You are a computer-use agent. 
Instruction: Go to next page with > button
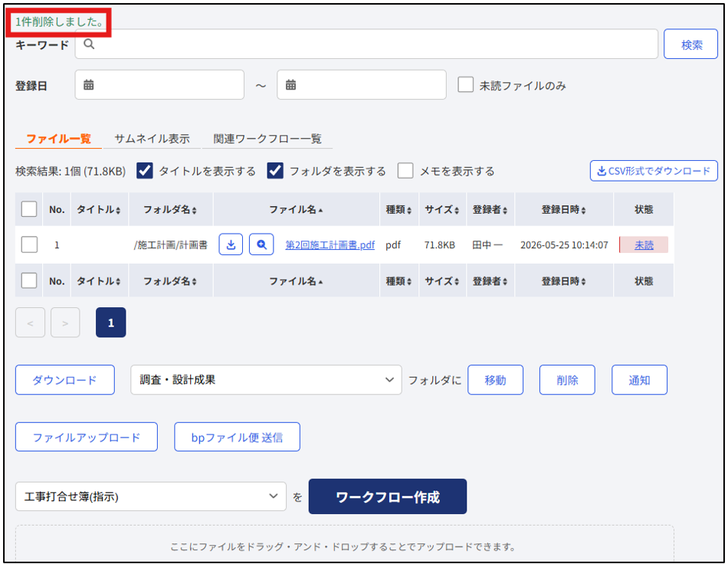coord(65,322)
